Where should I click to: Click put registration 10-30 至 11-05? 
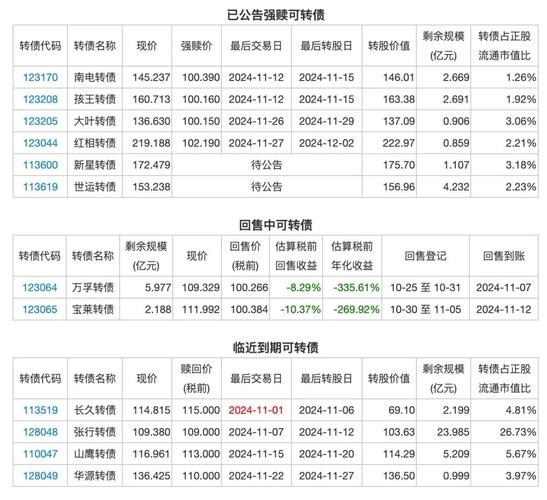pyautogui.click(x=425, y=309)
